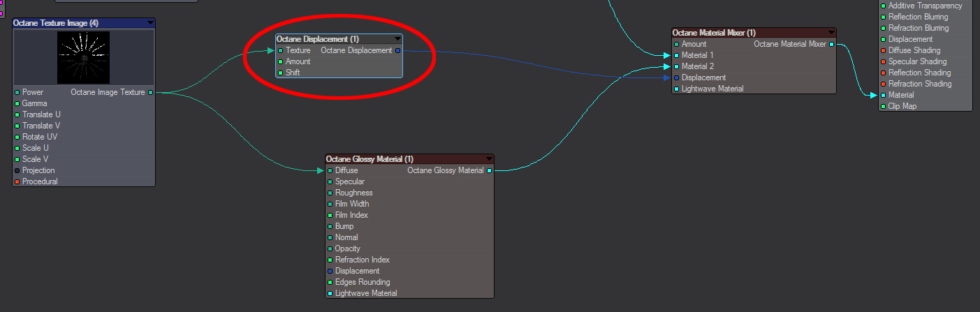Viewport: 980px width, 312px height.
Task: Click the Displacement port on the surface node
Action: pos(884,39)
